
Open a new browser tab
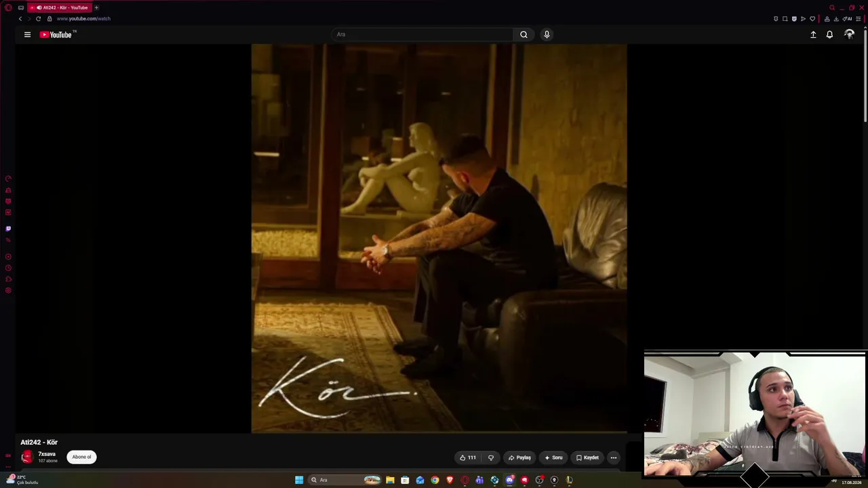pos(96,7)
